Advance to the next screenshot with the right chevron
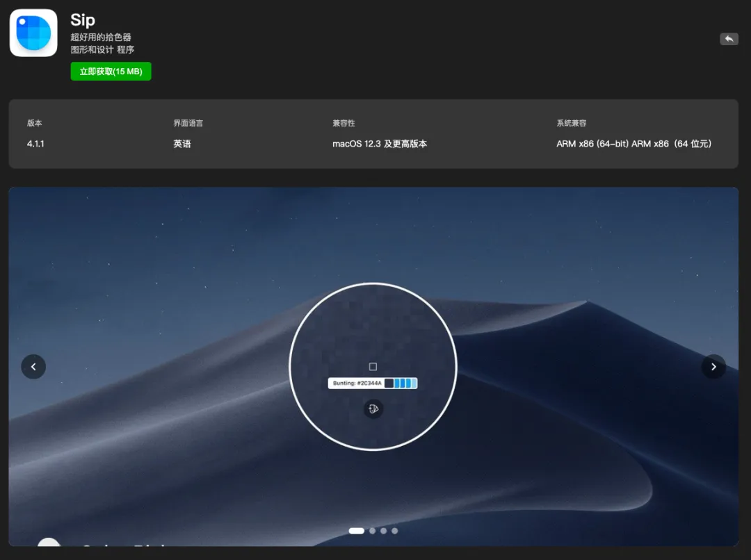 tap(713, 367)
